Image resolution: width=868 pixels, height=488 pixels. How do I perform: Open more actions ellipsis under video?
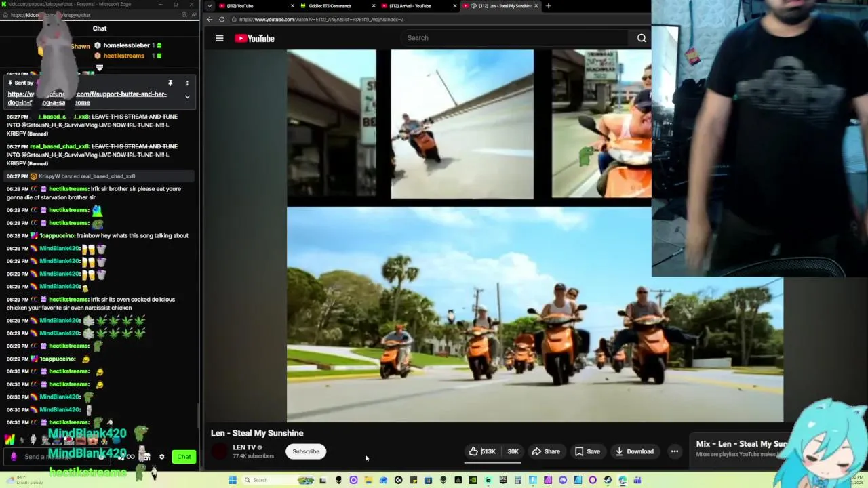pyautogui.click(x=675, y=451)
